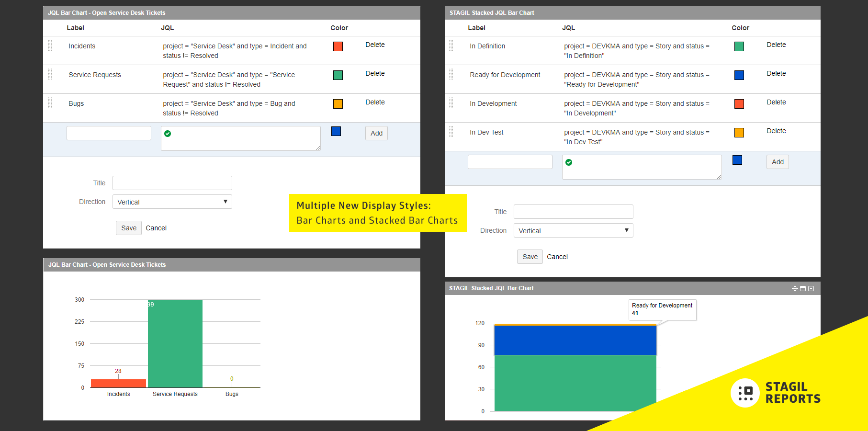Click the green In Definition stacked segment
This screenshot has width=868, height=431.
575,383
